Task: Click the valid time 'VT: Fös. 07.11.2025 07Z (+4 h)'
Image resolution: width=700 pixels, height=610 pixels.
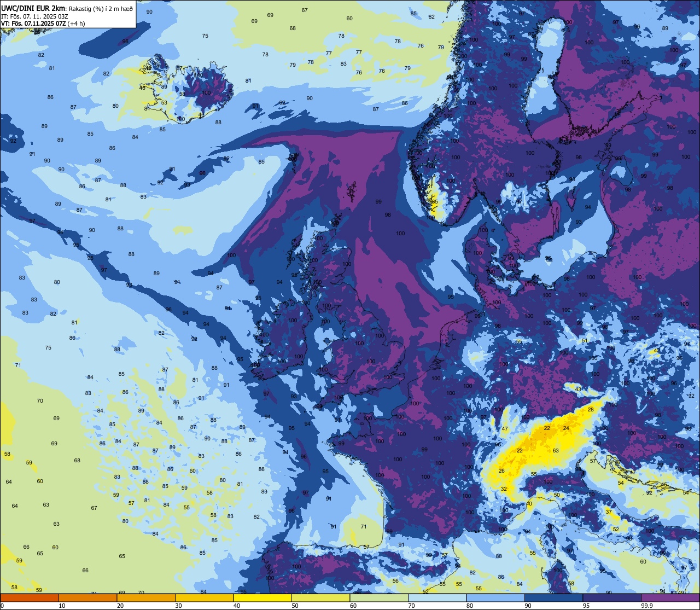Action: point(43,24)
